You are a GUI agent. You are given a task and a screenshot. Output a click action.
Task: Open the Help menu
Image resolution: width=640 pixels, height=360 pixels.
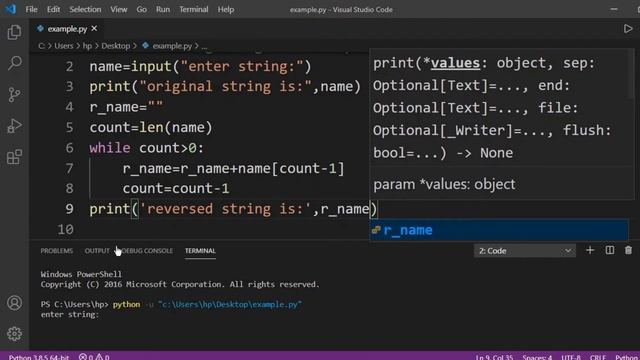[226, 9]
